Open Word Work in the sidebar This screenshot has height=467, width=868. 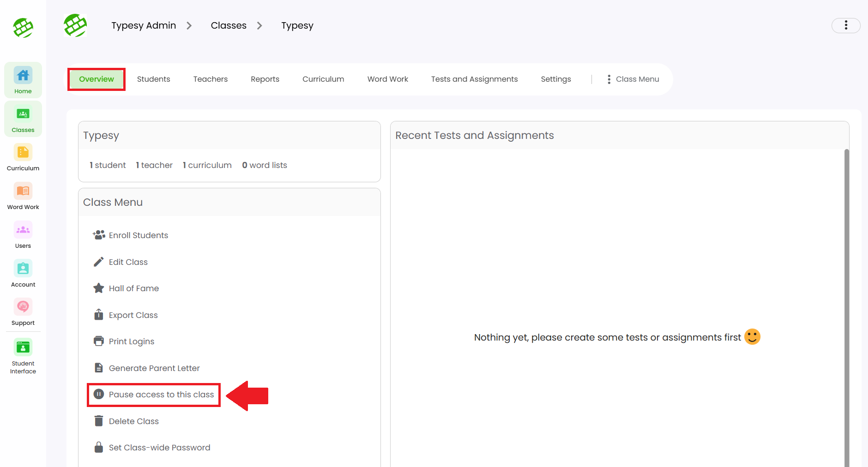click(23, 196)
